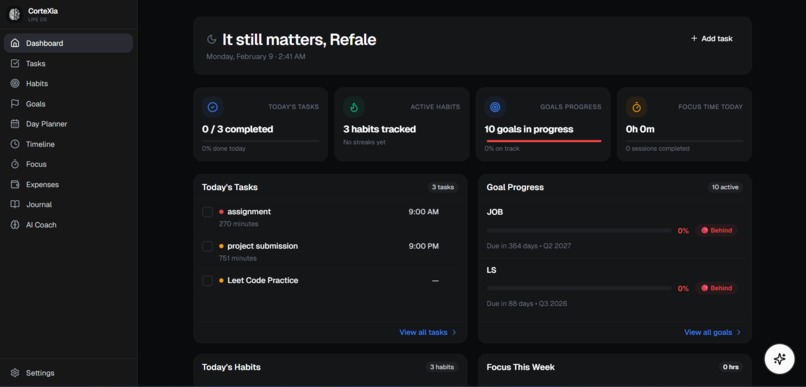Click the 10 active goals badge
The image size is (806, 387).
pyautogui.click(x=725, y=187)
